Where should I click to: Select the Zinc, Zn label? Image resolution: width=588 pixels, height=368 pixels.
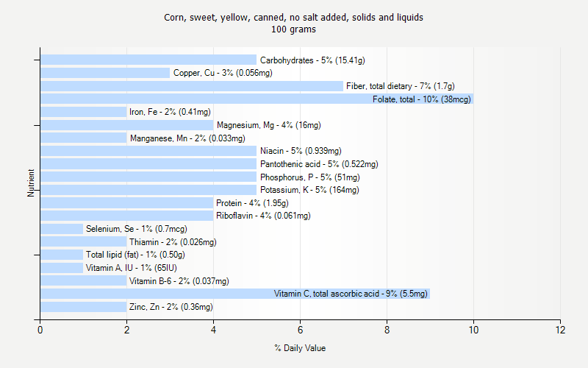coord(171,307)
